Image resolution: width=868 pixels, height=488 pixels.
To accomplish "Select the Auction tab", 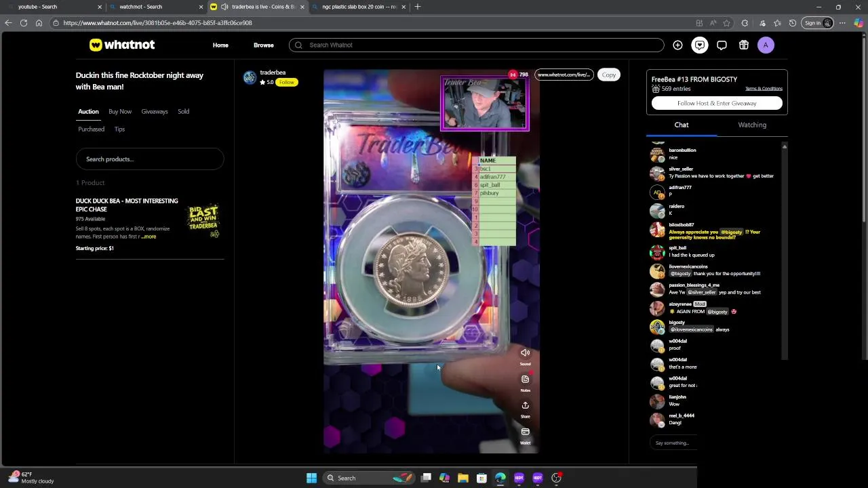I will (88, 111).
